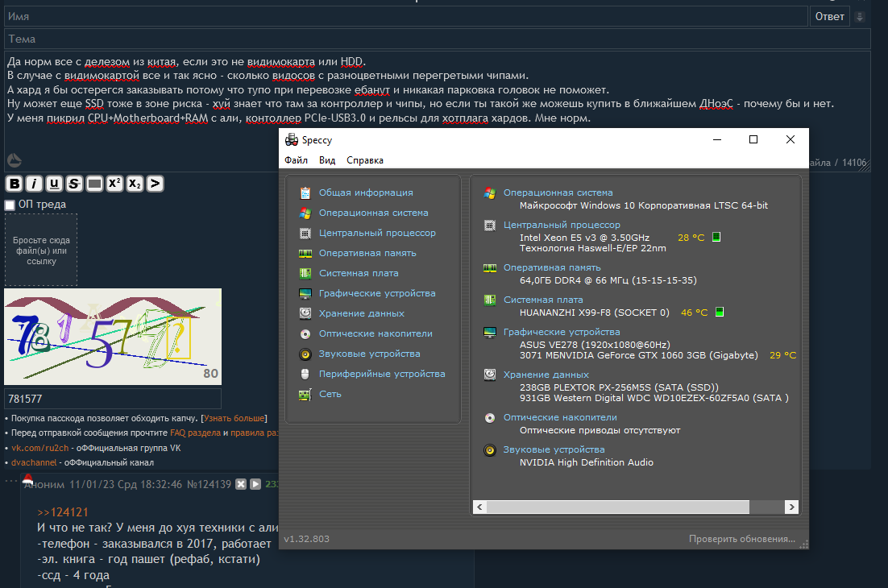Screen dimensions: 888x588
Task: Apply spoiler formatting button
Action: coord(94,184)
